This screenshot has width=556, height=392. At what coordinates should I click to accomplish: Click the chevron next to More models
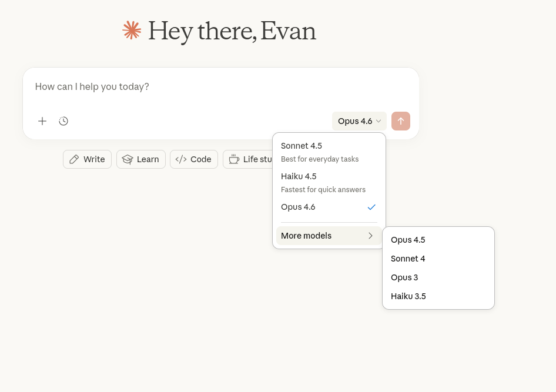point(370,236)
